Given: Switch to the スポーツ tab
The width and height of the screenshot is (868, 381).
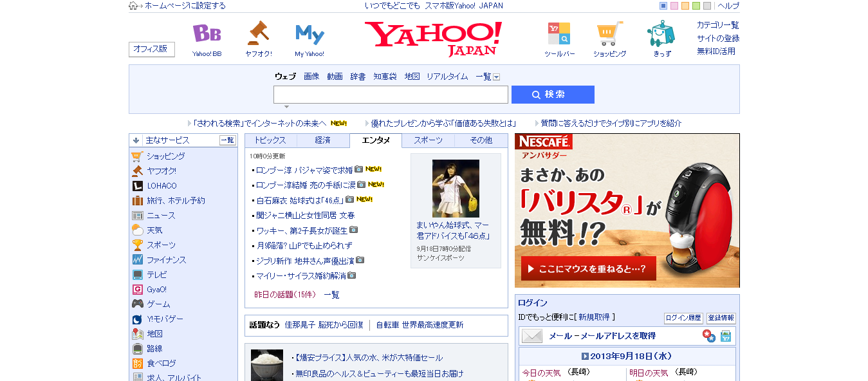Looking at the screenshot, I should (x=428, y=140).
